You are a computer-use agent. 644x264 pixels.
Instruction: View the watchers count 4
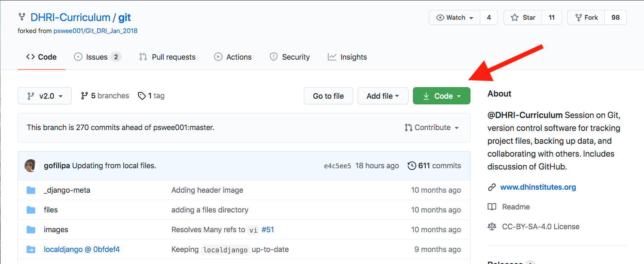[489, 18]
